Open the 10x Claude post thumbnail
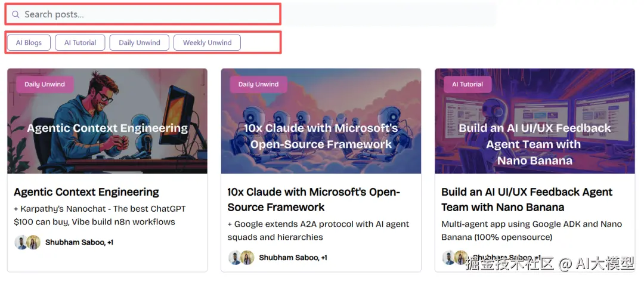Screen dimensions: 644x281 pyautogui.click(x=321, y=128)
